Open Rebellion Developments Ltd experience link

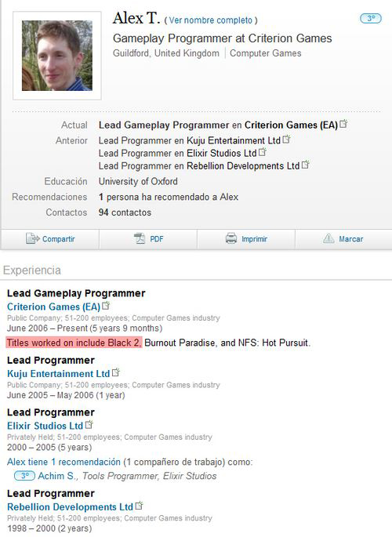pos(71,507)
